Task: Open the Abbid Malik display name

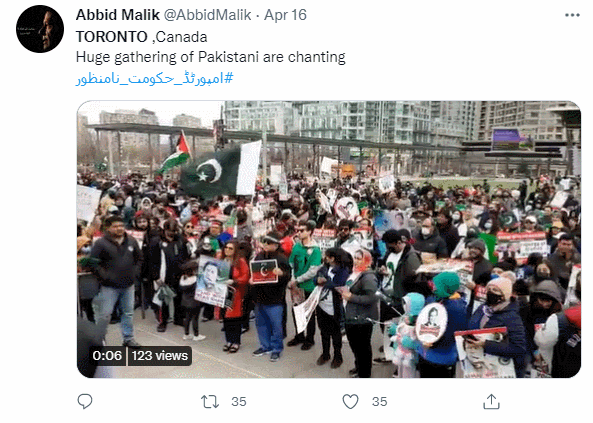Action: point(118,15)
